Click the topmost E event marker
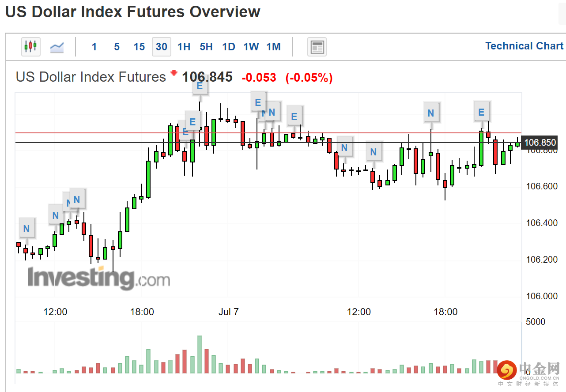 200,86
